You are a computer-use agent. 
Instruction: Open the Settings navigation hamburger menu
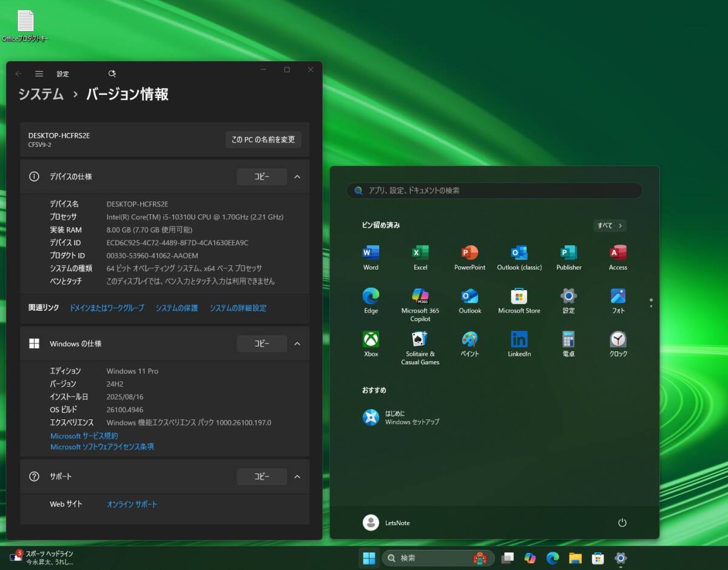tap(39, 73)
